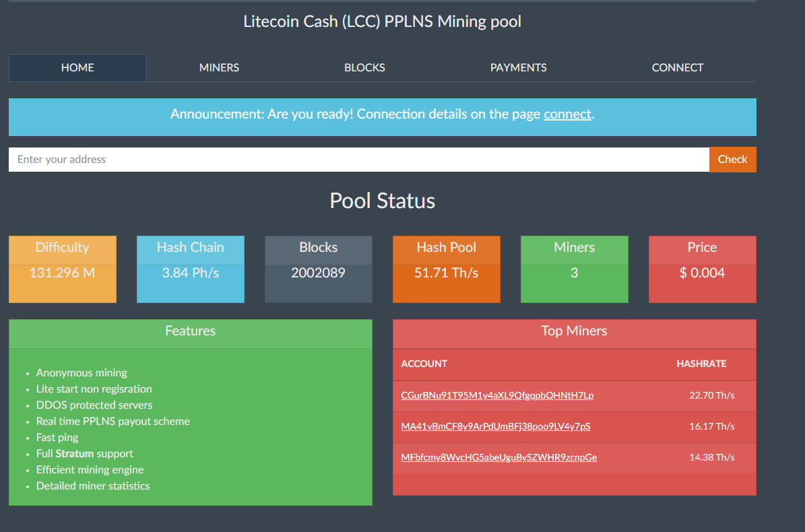The width and height of the screenshot is (805, 532).
Task: Select the CONNECT tab in navigation
Action: [x=677, y=67]
